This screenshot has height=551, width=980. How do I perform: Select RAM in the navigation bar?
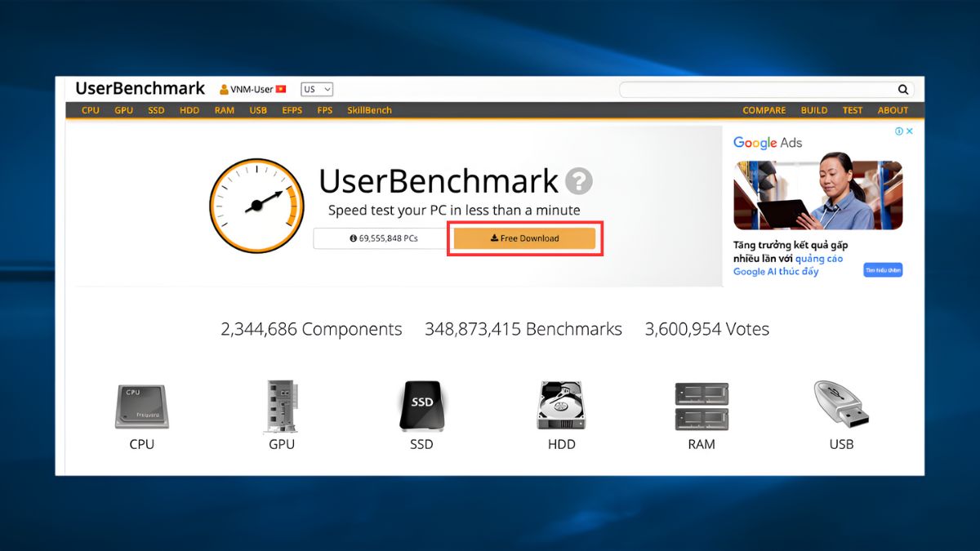[x=224, y=110]
